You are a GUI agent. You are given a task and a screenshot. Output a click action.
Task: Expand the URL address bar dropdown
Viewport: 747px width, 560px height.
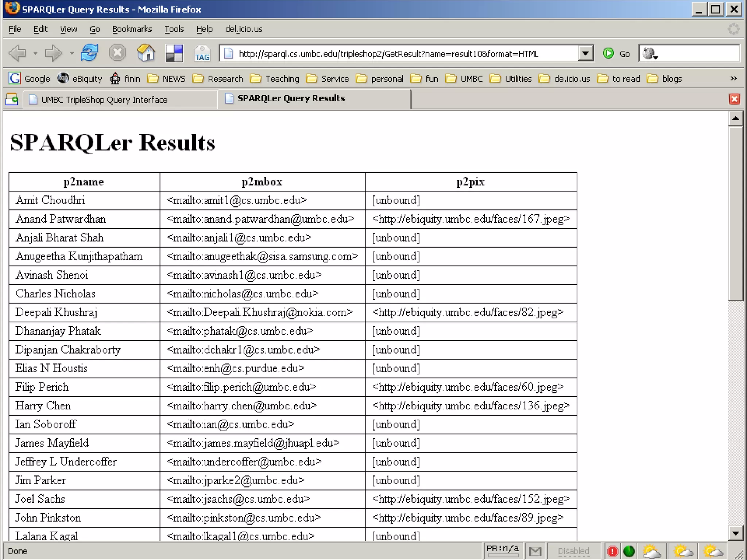[585, 53]
